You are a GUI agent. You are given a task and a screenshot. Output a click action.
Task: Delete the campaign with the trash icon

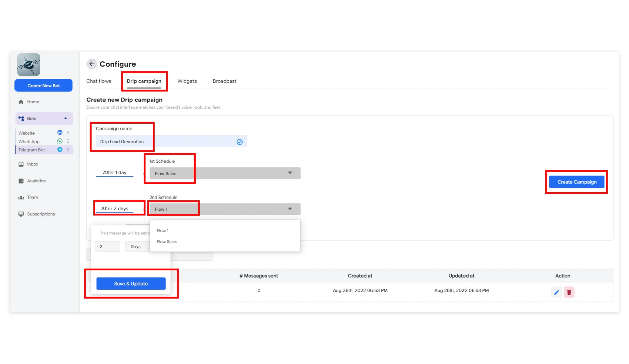coord(569,292)
